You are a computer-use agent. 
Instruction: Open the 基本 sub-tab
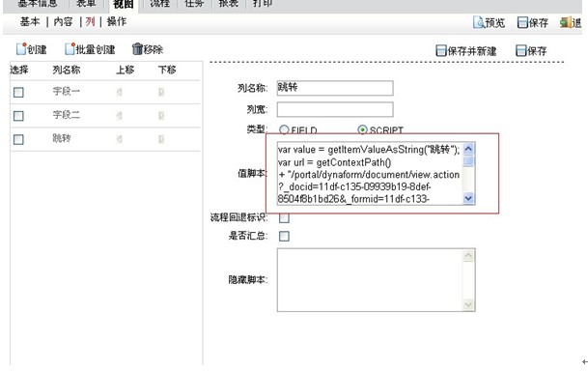[x=30, y=22]
